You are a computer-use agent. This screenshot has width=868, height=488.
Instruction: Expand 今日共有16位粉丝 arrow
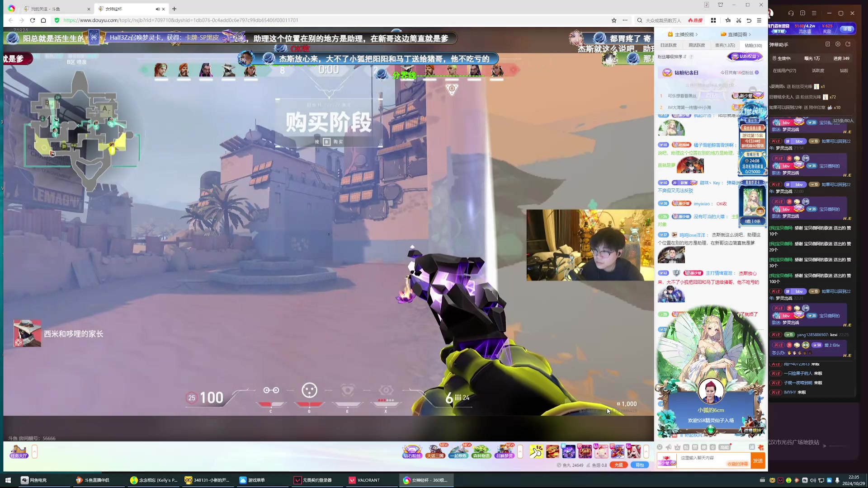(757, 73)
